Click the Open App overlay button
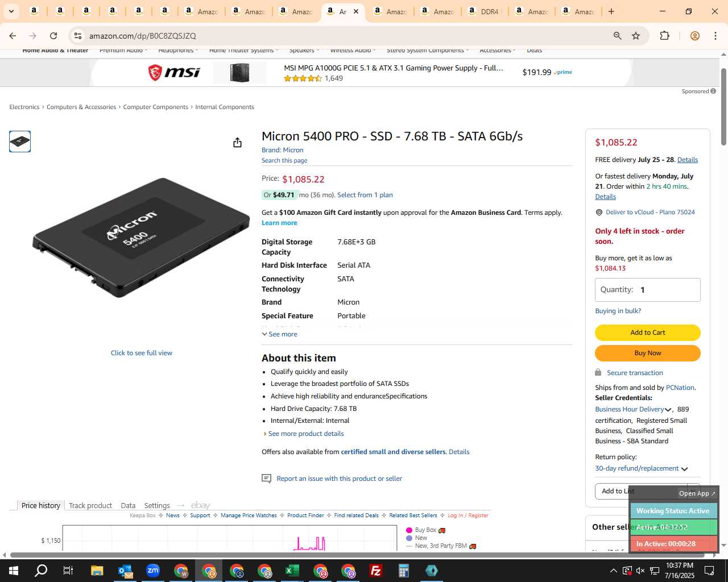 [x=697, y=493]
